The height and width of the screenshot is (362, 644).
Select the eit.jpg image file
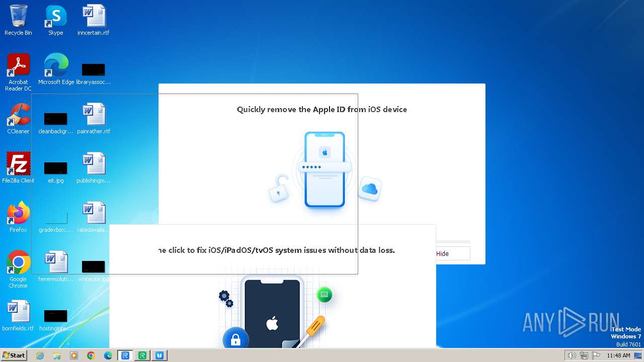coord(55,172)
